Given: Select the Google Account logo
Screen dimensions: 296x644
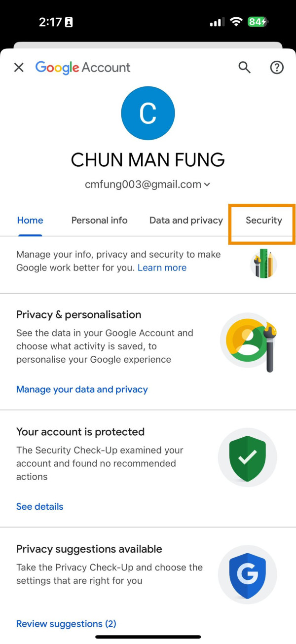Looking at the screenshot, I should click(x=82, y=67).
